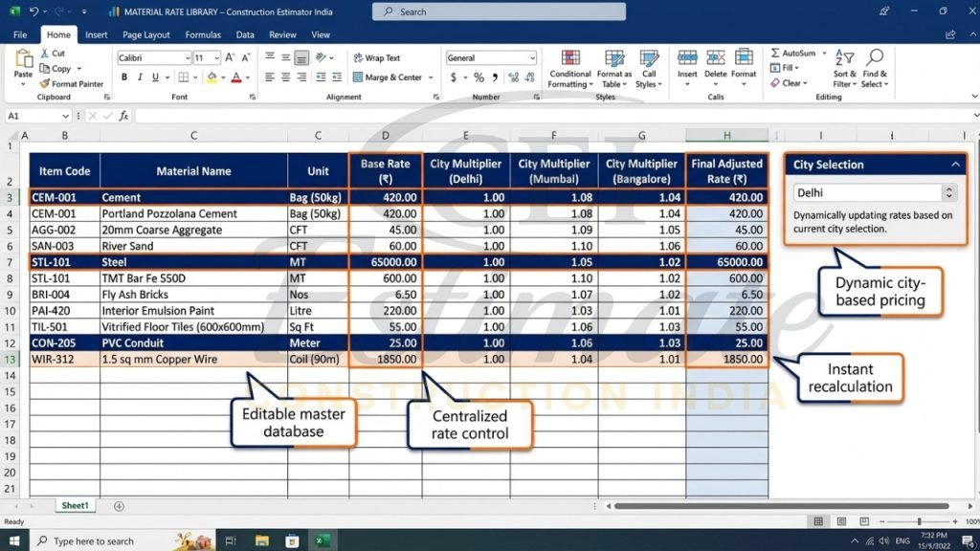Open Find & Select magnifier
Viewport: 980px width, 551px height.
tap(875, 69)
